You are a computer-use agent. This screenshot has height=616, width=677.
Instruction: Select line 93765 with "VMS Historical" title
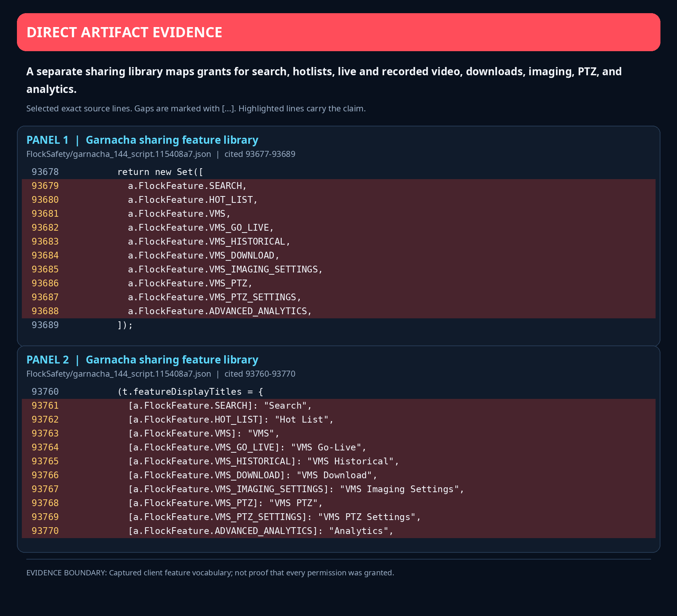(338, 461)
